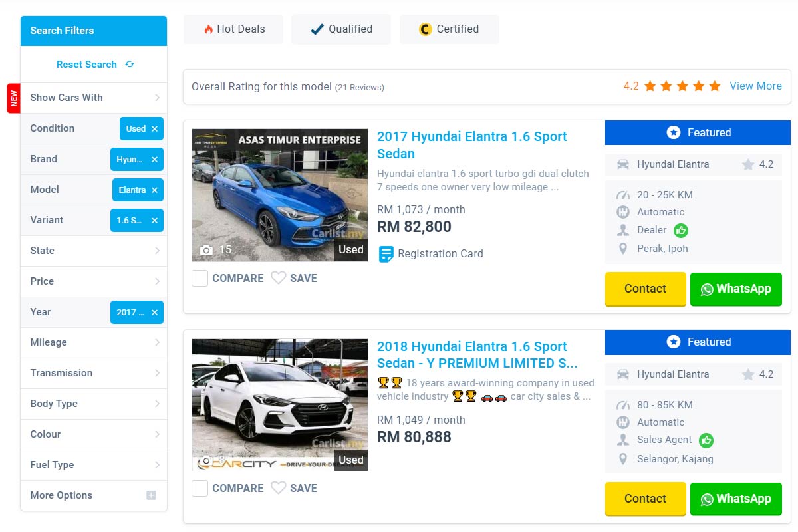The width and height of the screenshot is (798, 532).
Task: Toggle the Certified filter chip
Action: click(x=450, y=29)
